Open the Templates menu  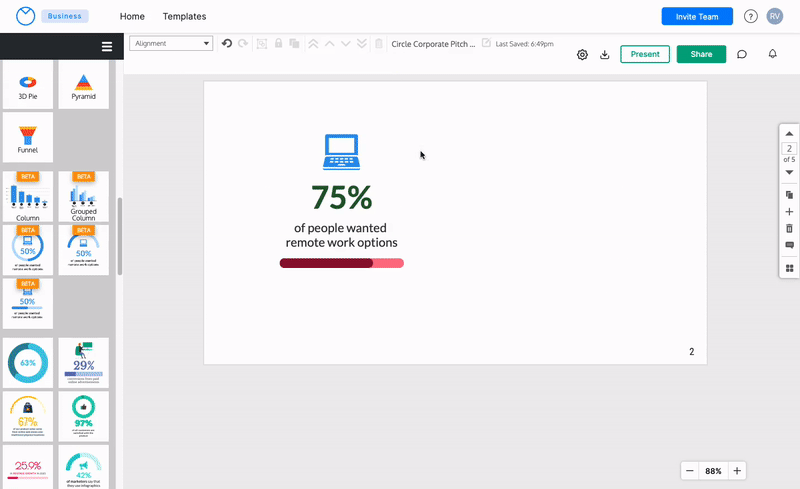click(x=184, y=17)
